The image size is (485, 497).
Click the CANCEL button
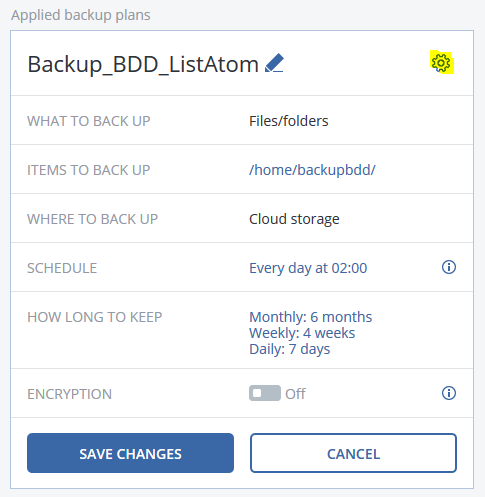click(x=353, y=453)
